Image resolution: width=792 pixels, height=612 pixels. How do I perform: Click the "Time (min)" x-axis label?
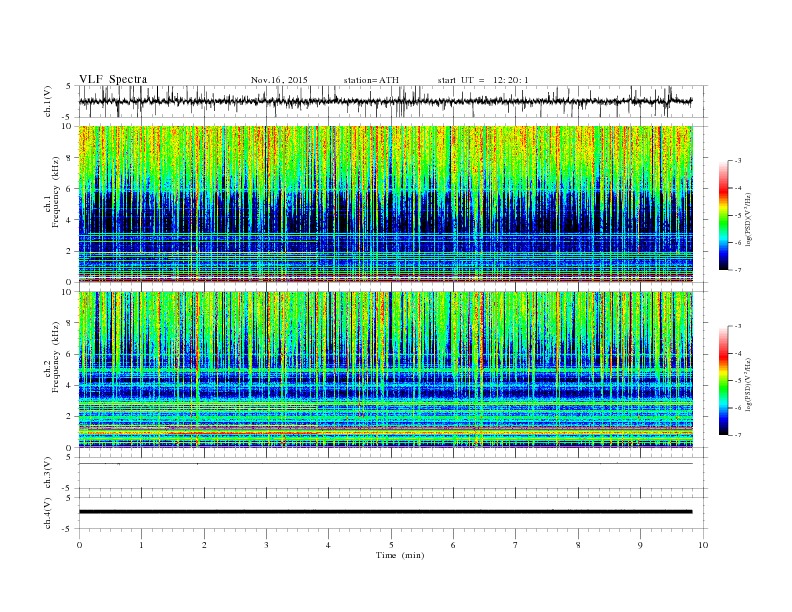[x=400, y=555]
